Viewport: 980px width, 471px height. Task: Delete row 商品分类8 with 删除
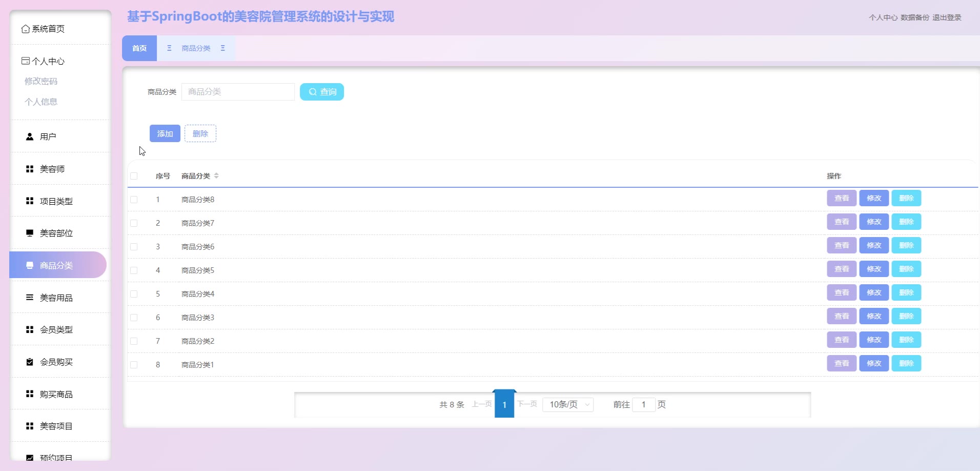coord(906,198)
